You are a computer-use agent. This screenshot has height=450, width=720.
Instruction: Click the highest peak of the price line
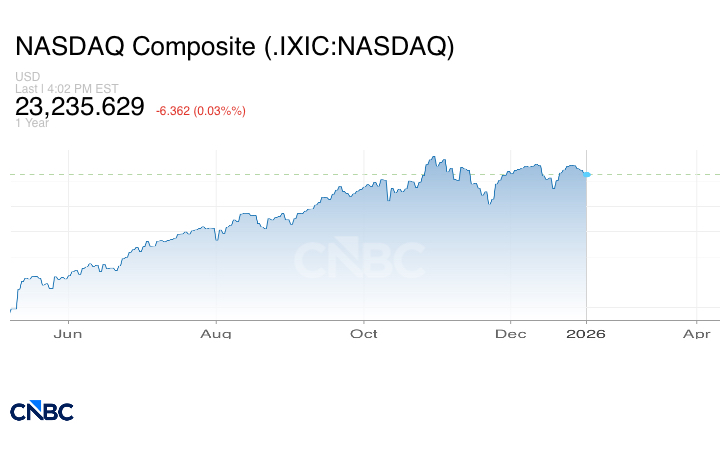pos(433,157)
